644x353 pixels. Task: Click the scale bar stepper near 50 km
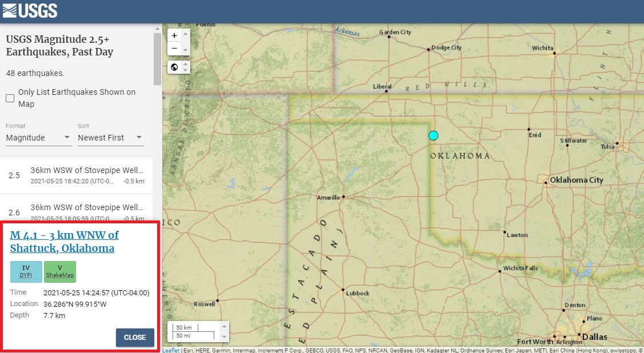pos(223,331)
